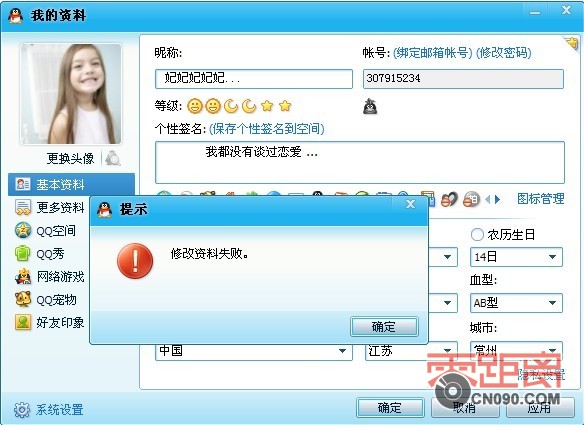Image resolution: width=584 pixels, height=425 pixels.
Task: Open the 网络游戏 section
Action: tap(50, 277)
